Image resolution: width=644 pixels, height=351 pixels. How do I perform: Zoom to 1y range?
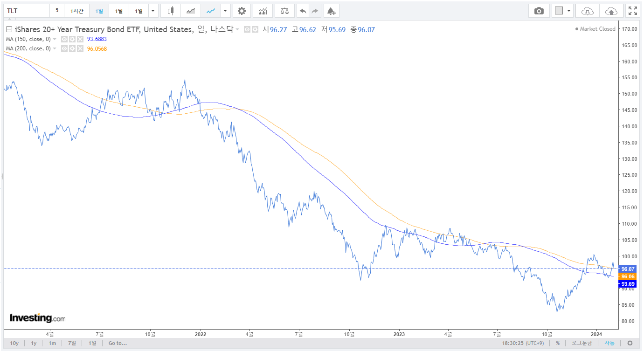coord(34,343)
